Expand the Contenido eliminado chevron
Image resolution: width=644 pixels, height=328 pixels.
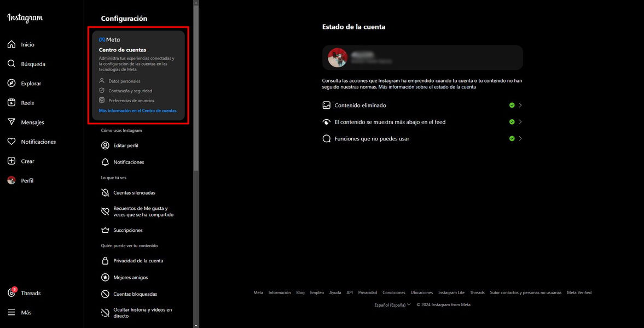(520, 105)
